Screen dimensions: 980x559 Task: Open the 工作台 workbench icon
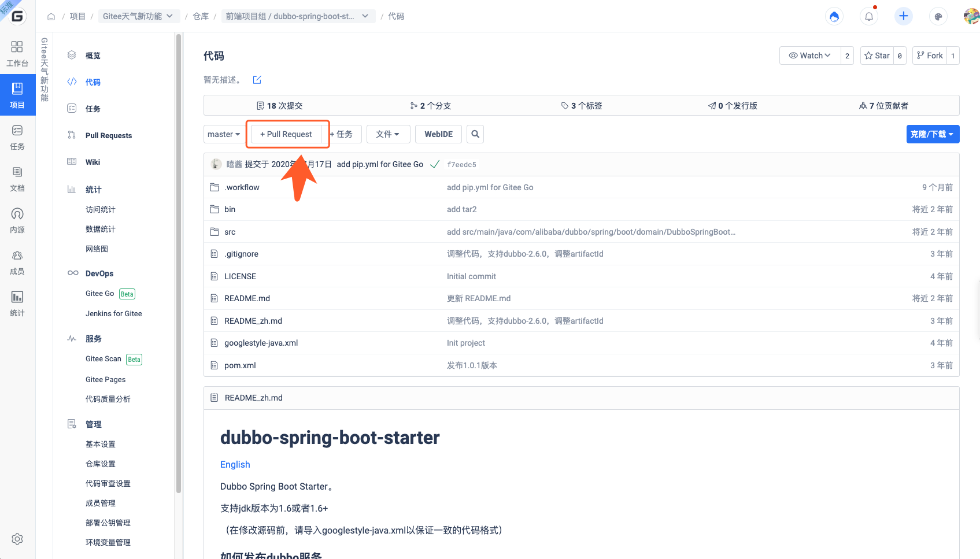coord(17,53)
